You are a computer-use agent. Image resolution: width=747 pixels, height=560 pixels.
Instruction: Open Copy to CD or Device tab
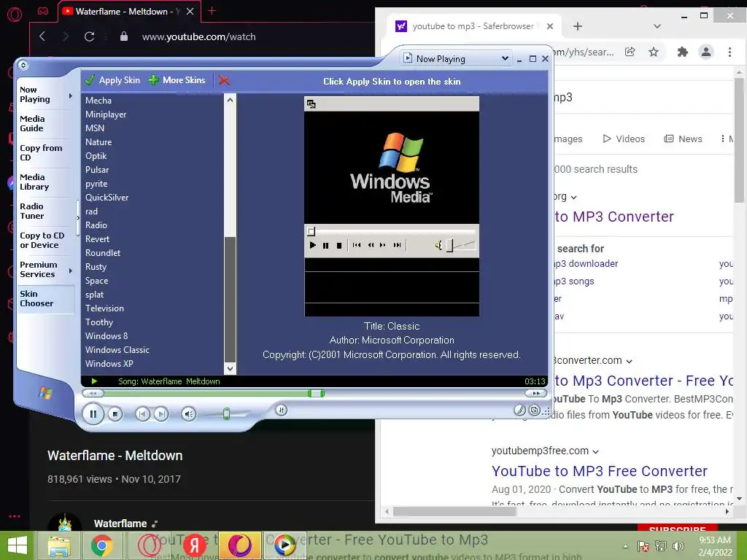42,240
